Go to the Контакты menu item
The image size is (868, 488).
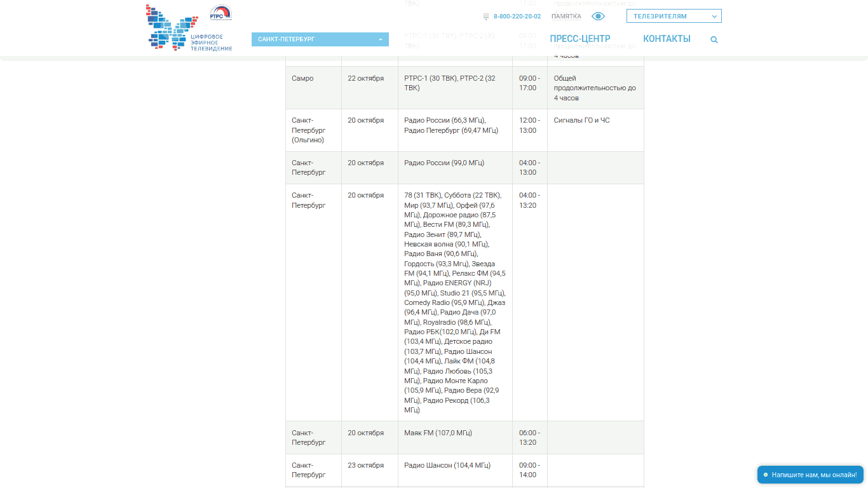click(x=667, y=39)
